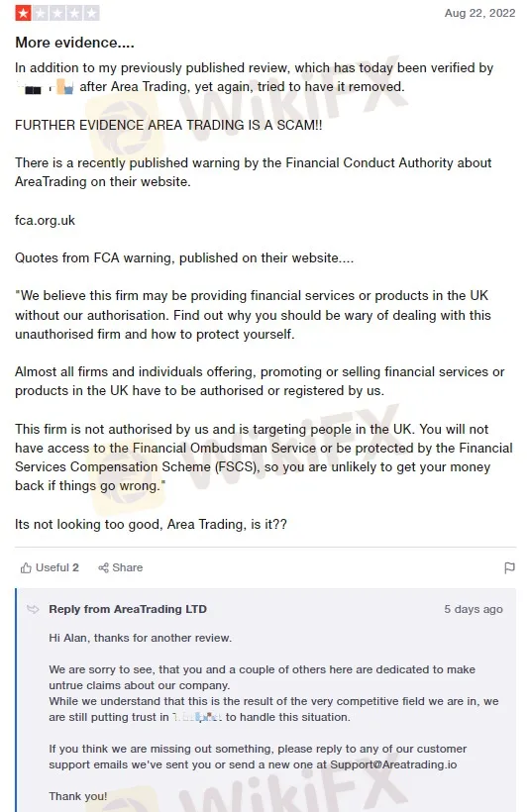Click the third grey rating star
This screenshot has height=812, width=529.
point(57,13)
